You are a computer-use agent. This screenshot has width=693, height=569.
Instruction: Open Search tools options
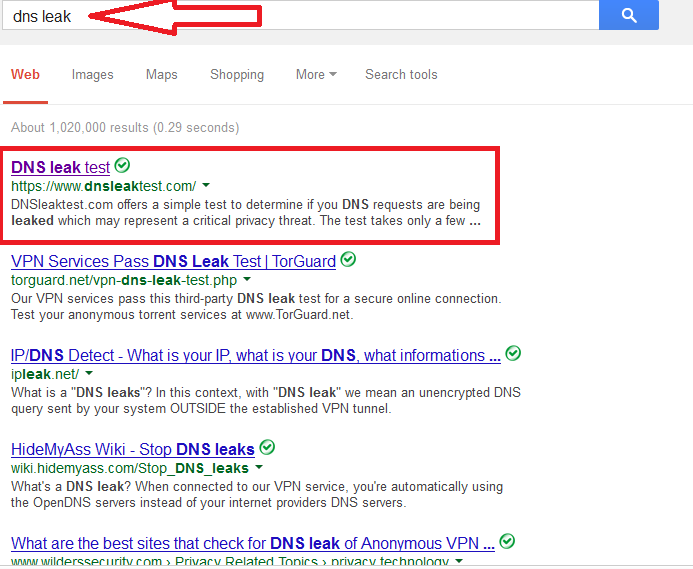click(x=401, y=74)
